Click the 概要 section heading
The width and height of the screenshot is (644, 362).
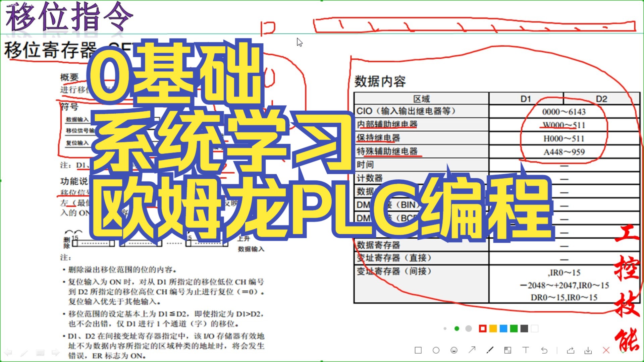69,77
